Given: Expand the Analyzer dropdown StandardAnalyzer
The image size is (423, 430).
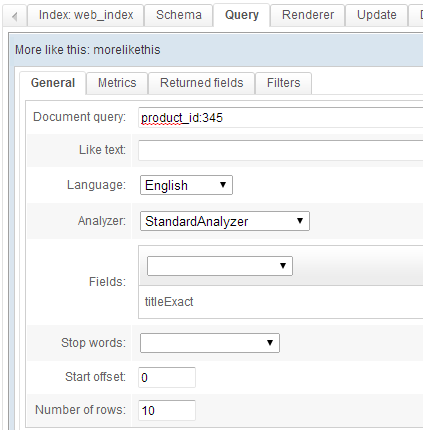Looking at the screenshot, I should [225, 221].
